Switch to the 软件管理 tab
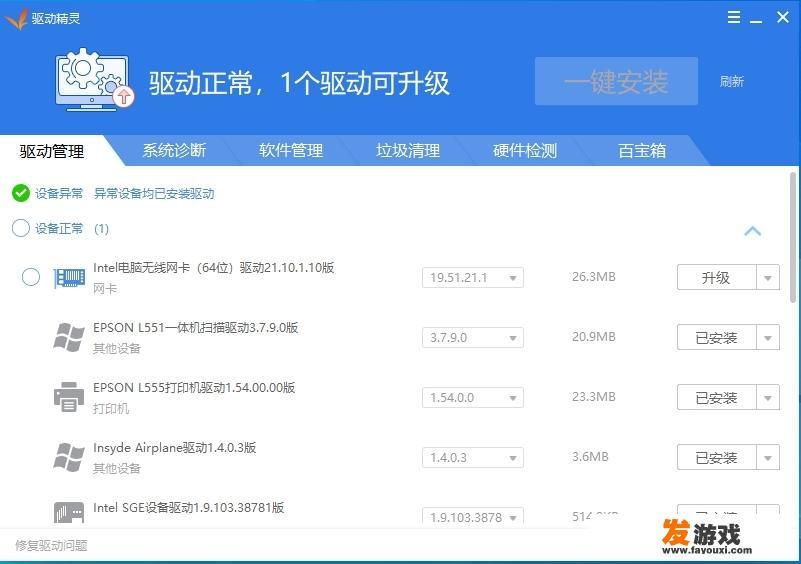Viewport: 801px width, 564px height. tap(291, 151)
